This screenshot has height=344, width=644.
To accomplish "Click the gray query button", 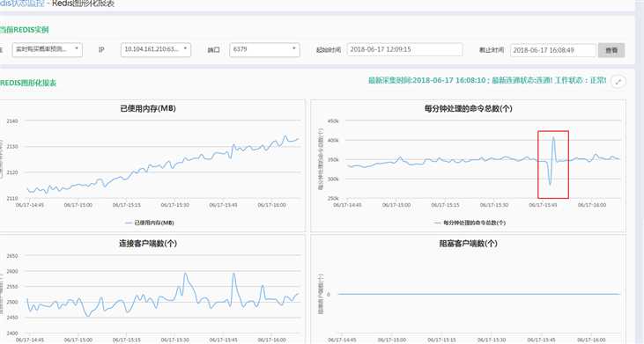I will coord(611,50).
